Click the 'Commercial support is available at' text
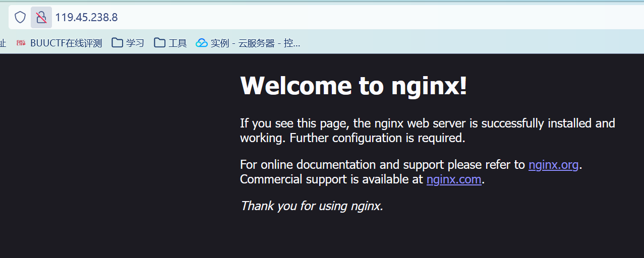The image size is (644, 258). [331, 179]
